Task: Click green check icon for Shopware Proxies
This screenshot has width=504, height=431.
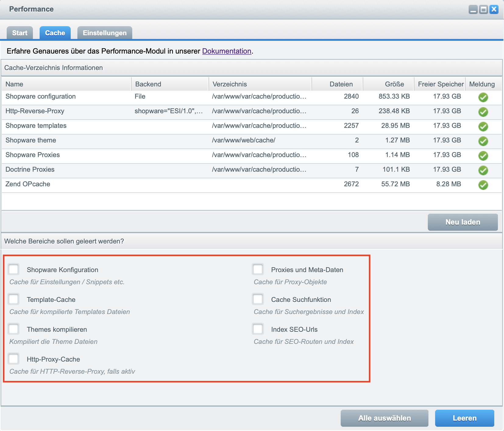Action: click(483, 156)
